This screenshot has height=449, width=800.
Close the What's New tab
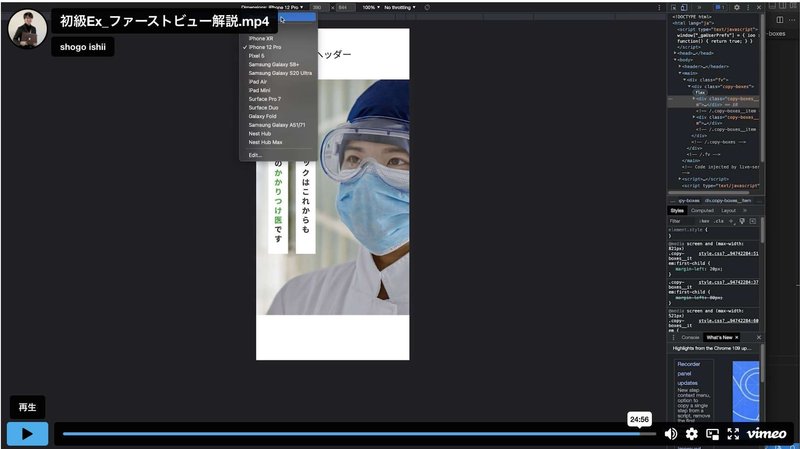click(737, 338)
